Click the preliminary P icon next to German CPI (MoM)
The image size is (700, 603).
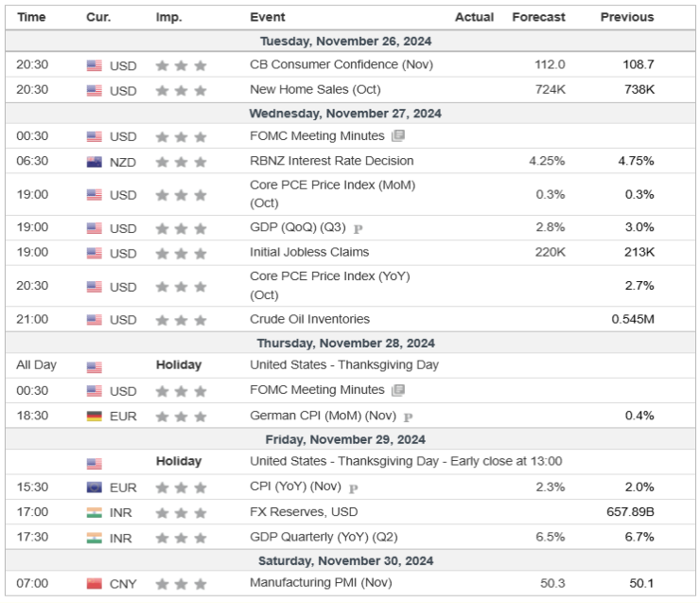408,417
